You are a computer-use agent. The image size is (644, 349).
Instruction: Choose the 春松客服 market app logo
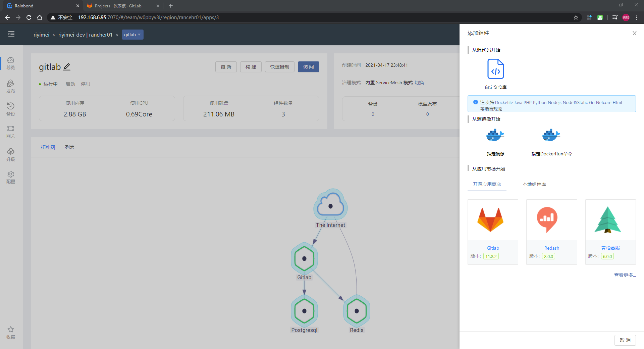[607, 220]
